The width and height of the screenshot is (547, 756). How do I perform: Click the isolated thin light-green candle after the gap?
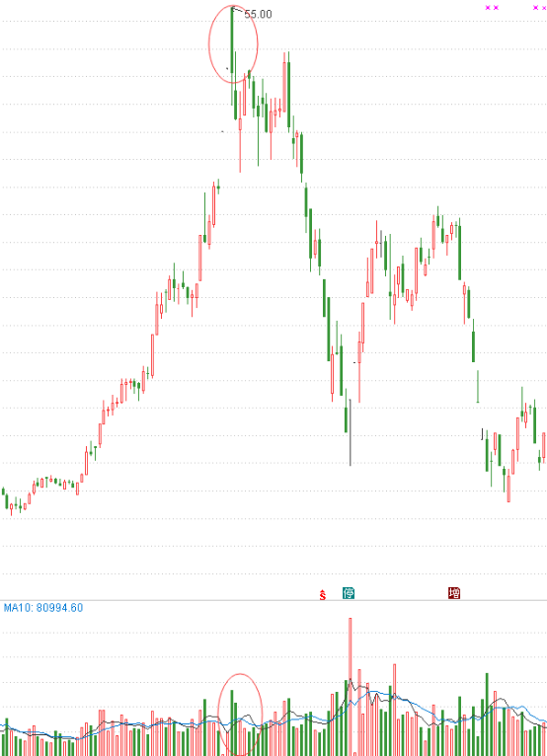(x=478, y=387)
